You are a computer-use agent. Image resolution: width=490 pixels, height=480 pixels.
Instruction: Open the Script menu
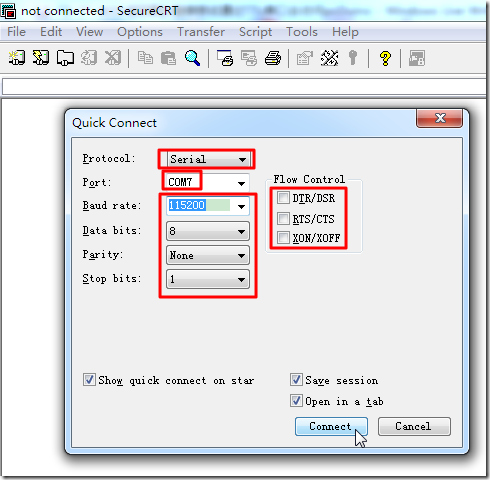(255, 32)
